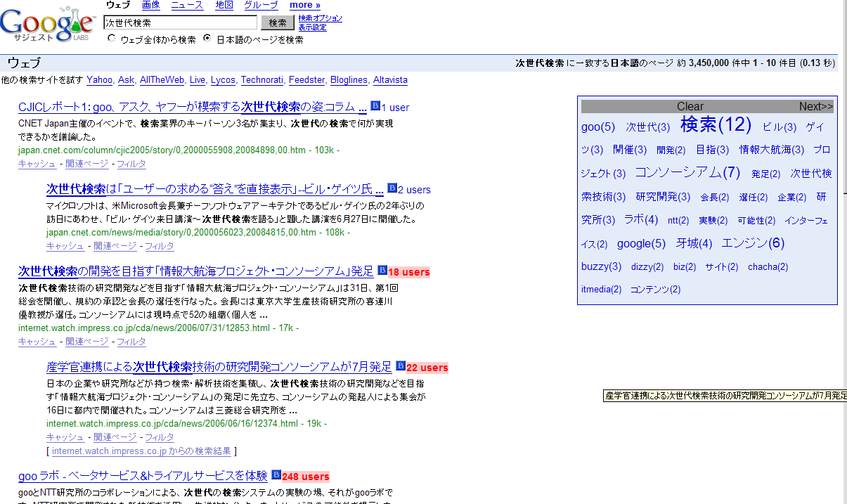Select the ウェブ全体から検索 radio button

coord(112,39)
